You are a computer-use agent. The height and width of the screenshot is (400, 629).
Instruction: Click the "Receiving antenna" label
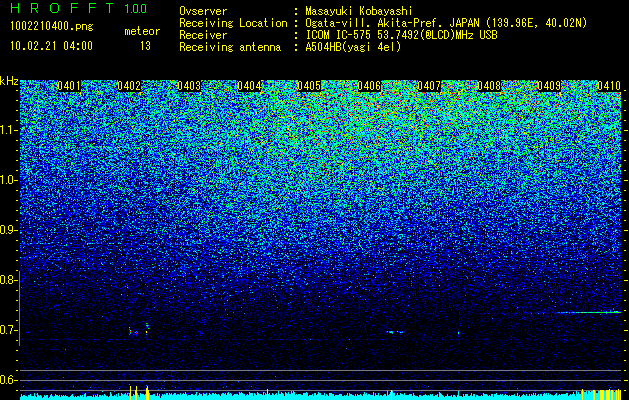pyautogui.click(x=230, y=47)
